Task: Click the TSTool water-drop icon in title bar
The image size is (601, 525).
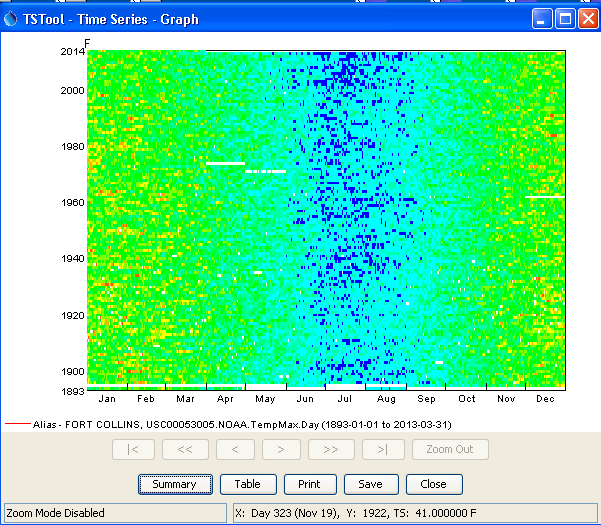Action: 12,19
